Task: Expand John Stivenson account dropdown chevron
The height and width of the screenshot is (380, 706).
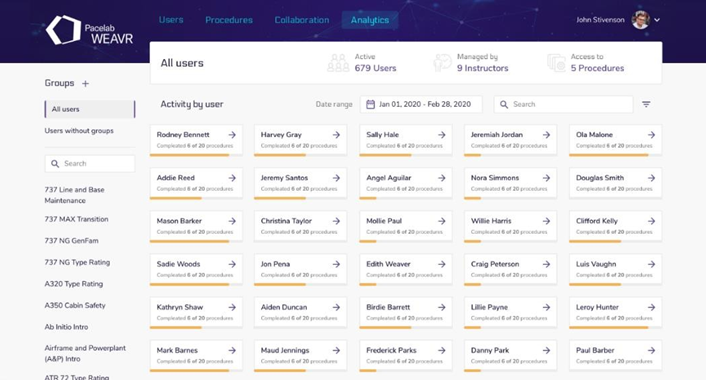Action: [657, 20]
